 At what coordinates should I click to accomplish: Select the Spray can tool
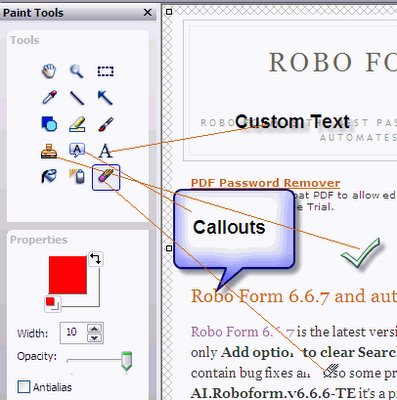click(x=77, y=177)
